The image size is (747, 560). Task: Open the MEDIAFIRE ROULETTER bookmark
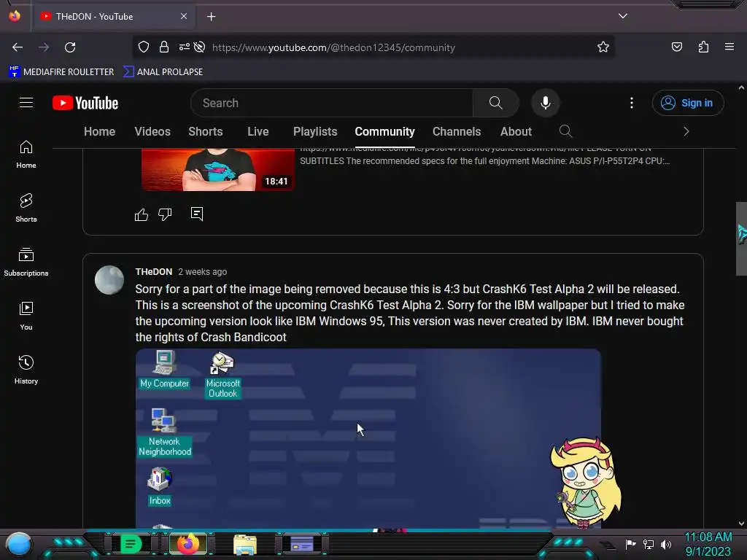pos(61,72)
